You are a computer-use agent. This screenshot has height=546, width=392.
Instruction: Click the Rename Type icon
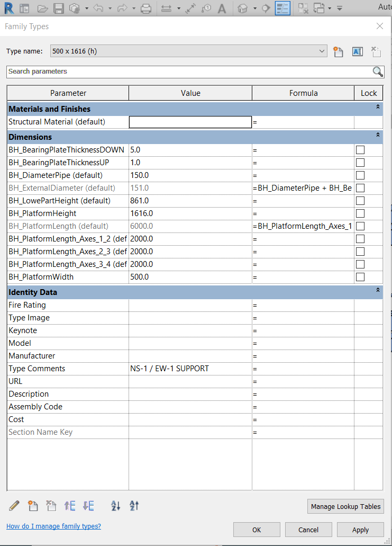point(357,51)
